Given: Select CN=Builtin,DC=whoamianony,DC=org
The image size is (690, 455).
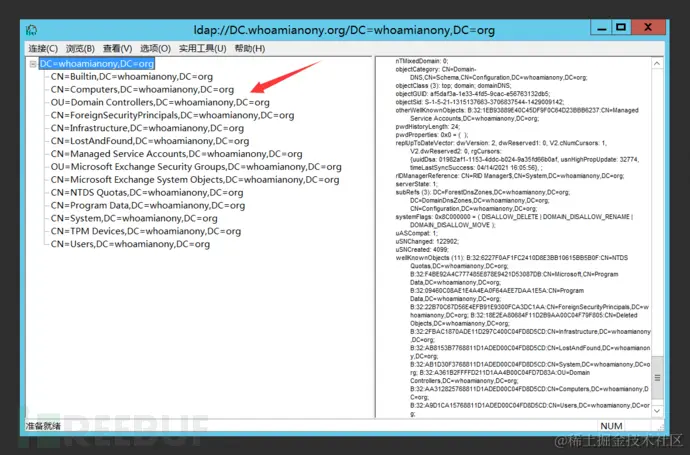Looking at the screenshot, I should [132, 77].
